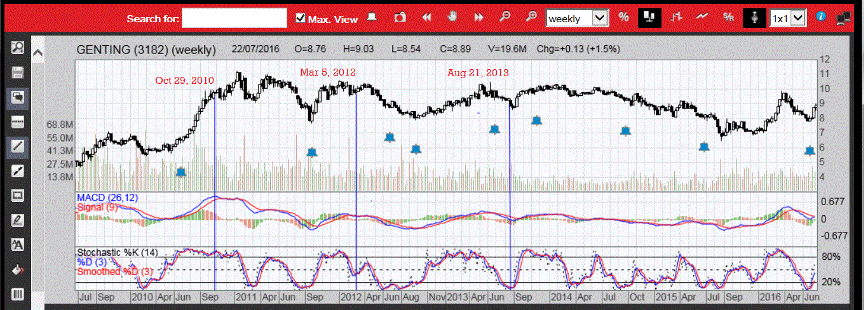
Task: Zoom out with minus magnifier
Action: click(505, 18)
